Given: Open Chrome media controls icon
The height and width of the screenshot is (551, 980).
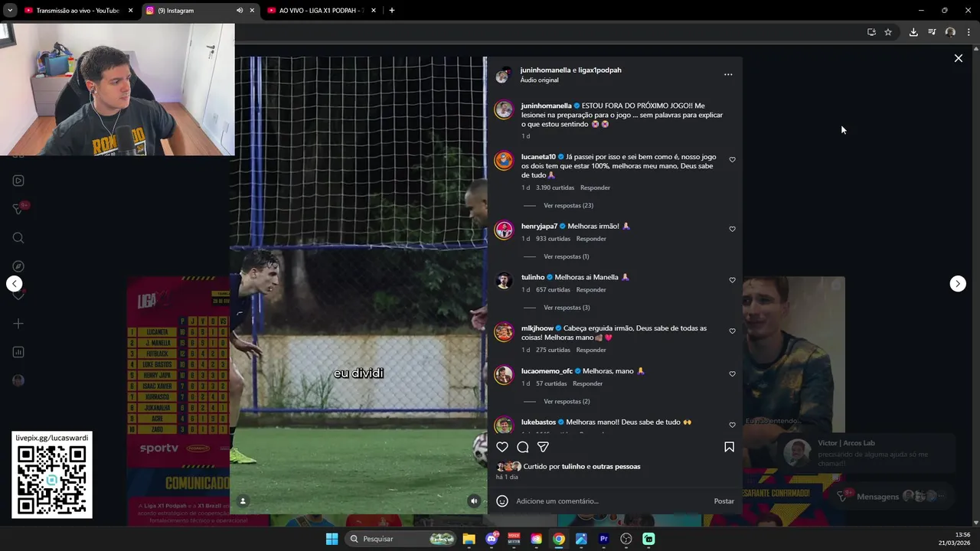Looking at the screenshot, I should [x=932, y=32].
